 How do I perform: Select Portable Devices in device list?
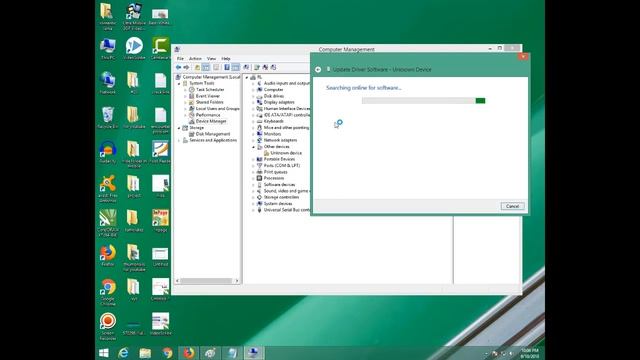(x=279, y=159)
